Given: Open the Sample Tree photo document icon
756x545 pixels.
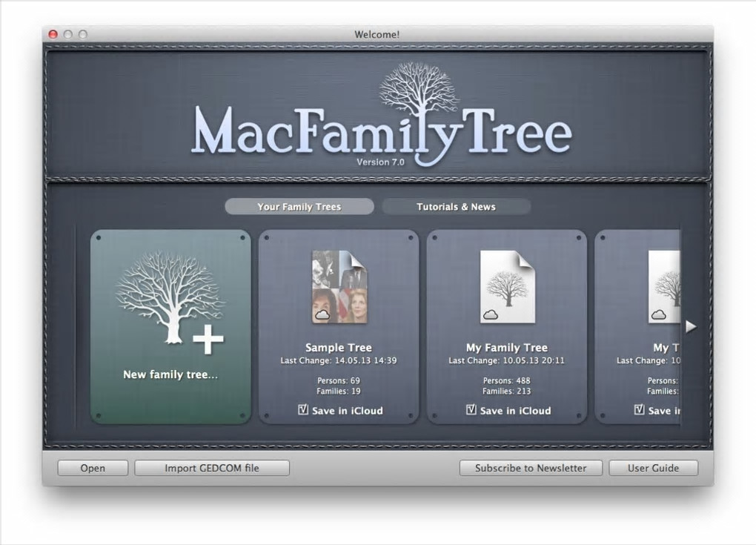Looking at the screenshot, I should point(339,286).
